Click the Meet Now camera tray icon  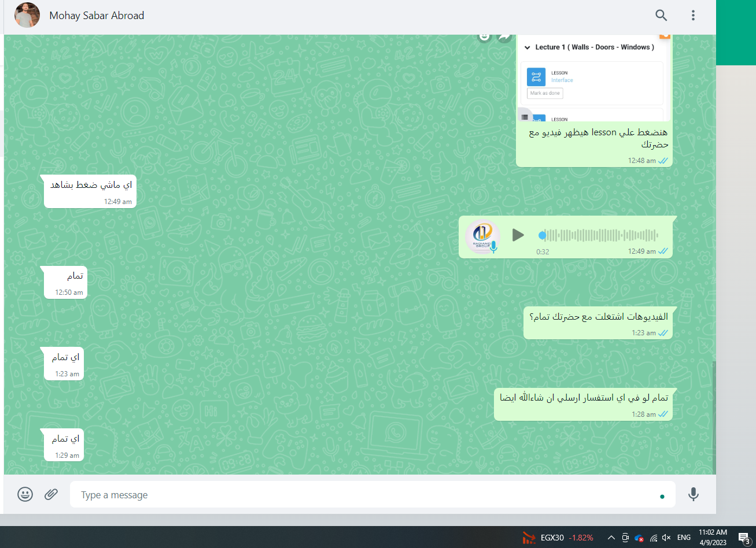[625, 538]
